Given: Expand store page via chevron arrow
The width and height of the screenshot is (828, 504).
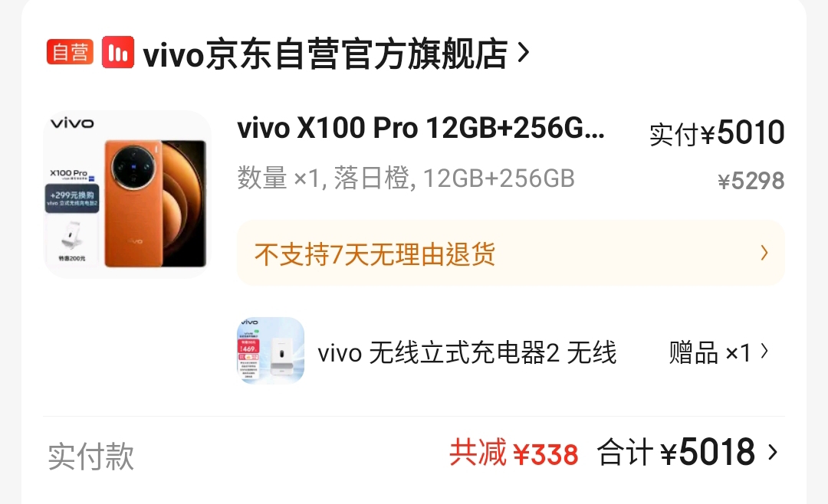Looking at the screenshot, I should tap(524, 53).
